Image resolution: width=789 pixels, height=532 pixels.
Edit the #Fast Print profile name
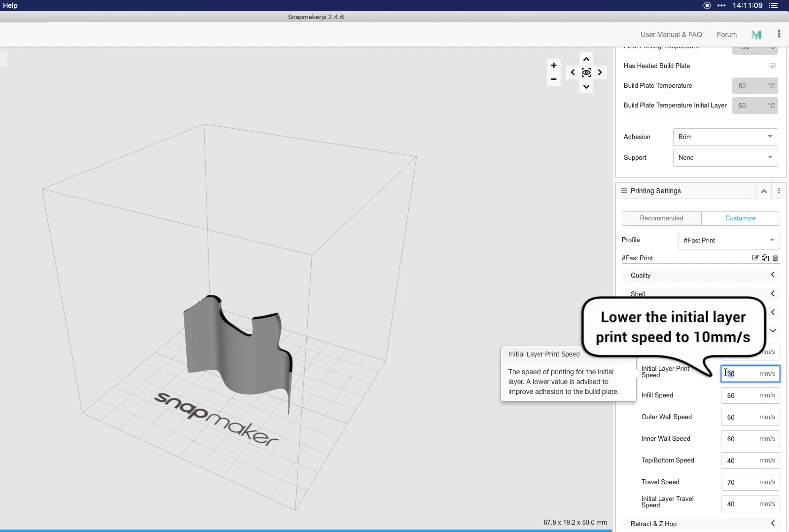tap(755, 258)
